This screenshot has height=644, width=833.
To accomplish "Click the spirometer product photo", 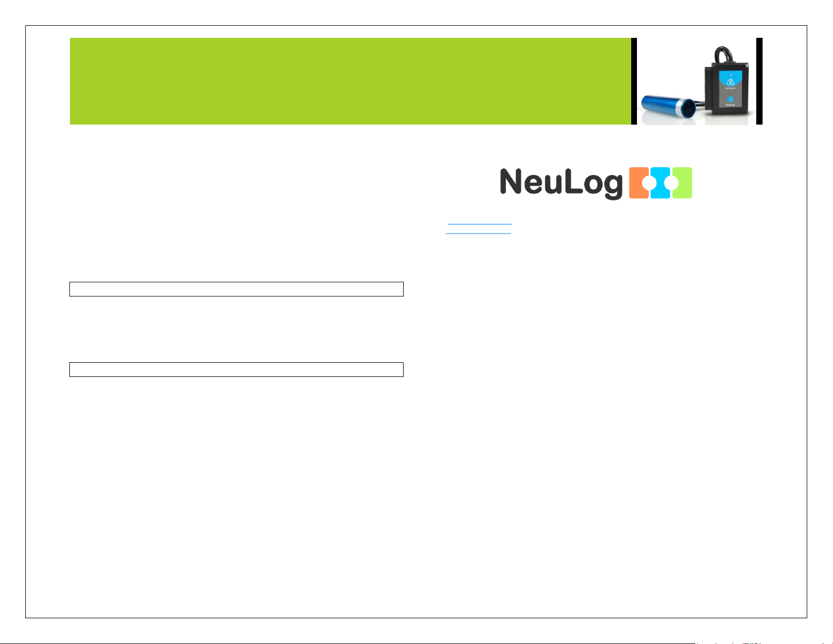I will click(x=696, y=81).
